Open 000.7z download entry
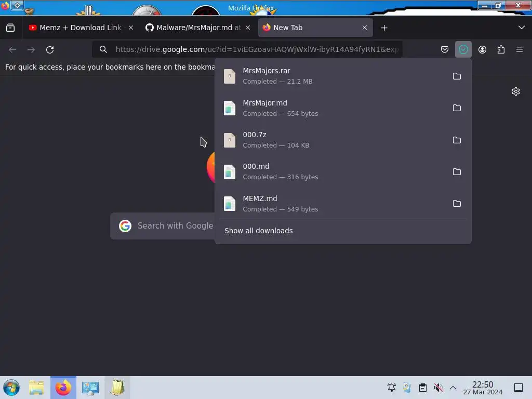Image resolution: width=532 pixels, height=399 pixels. pyautogui.click(x=332, y=140)
